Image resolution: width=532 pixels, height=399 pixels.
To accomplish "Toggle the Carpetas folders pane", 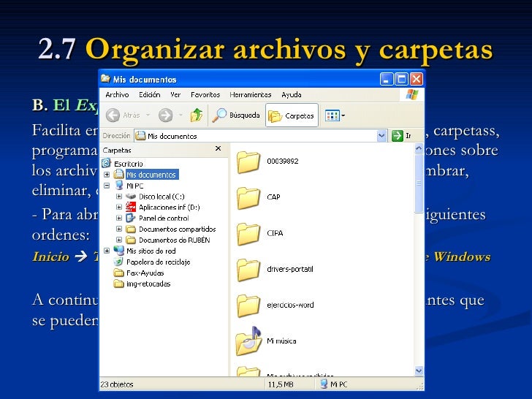I will tap(292, 115).
